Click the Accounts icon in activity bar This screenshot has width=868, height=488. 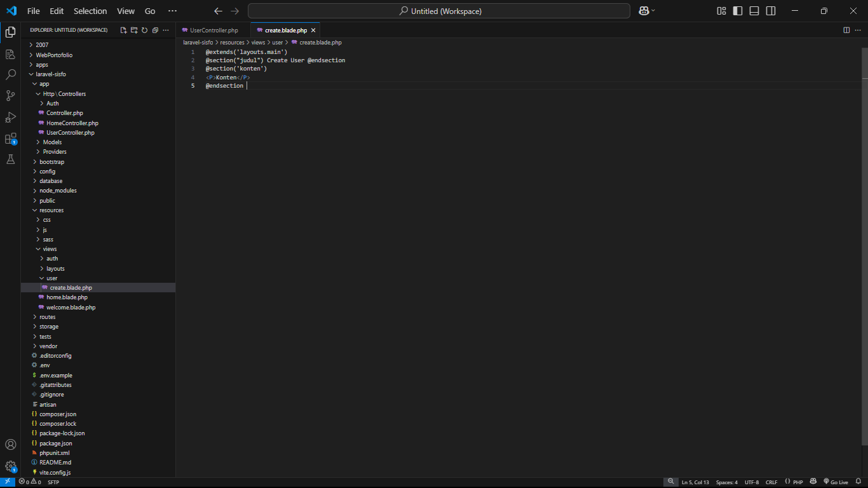(x=10, y=445)
